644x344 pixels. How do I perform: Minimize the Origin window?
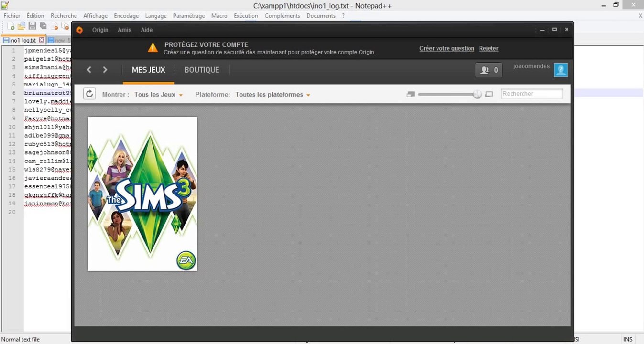click(x=542, y=30)
